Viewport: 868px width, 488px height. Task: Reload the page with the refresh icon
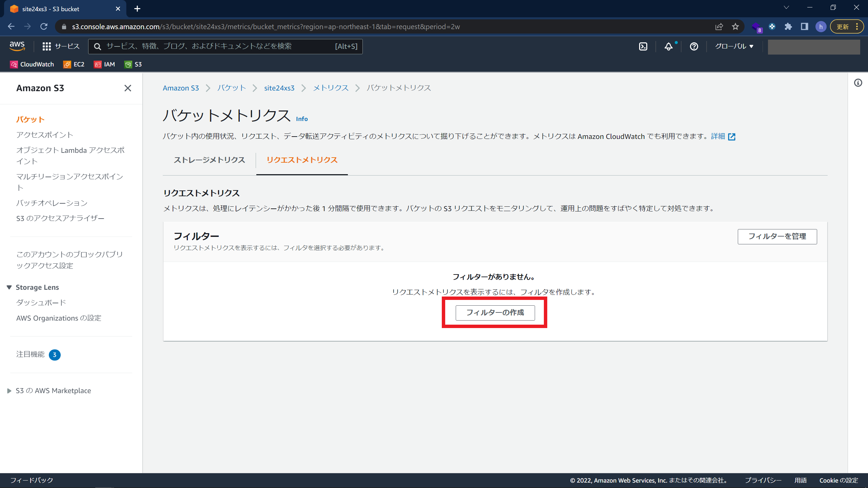tap(44, 26)
